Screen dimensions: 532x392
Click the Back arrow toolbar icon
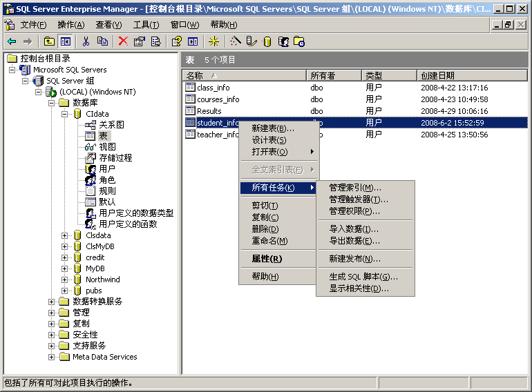click(12, 41)
